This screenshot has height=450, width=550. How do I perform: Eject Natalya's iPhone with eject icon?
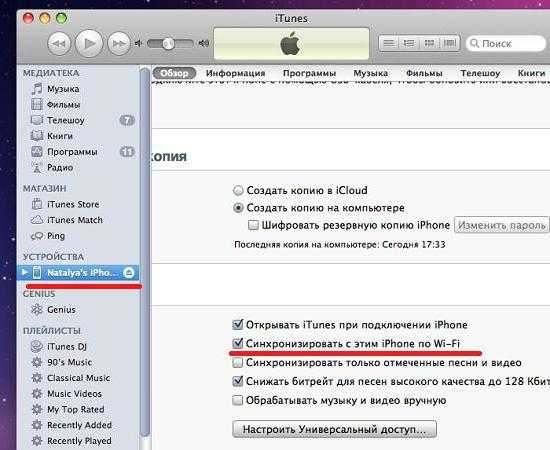(129, 273)
